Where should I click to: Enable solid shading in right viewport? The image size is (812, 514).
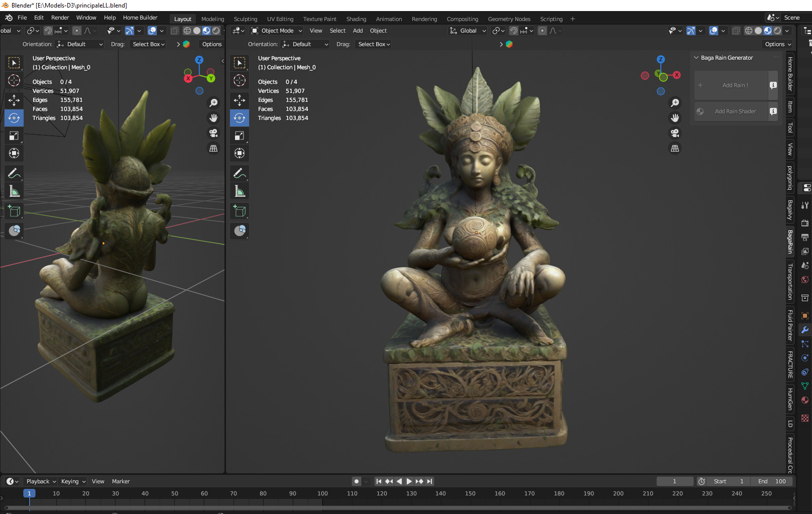click(x=758, y=31)
